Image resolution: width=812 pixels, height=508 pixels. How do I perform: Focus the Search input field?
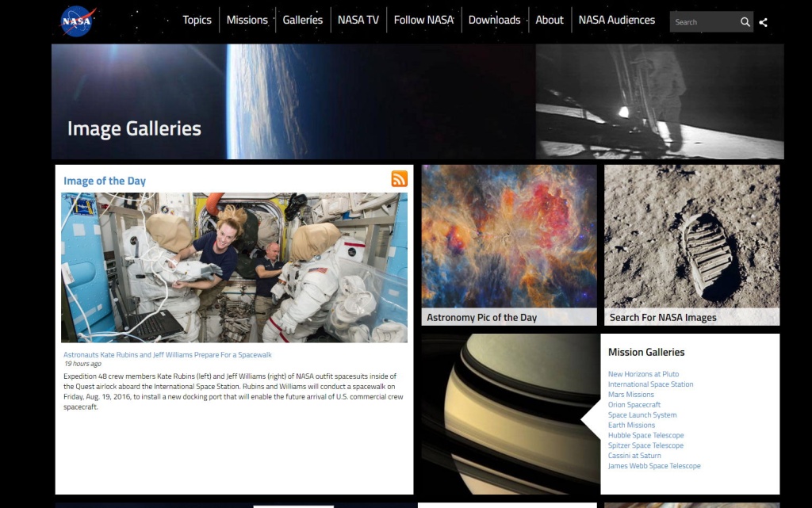click(704, 21)
